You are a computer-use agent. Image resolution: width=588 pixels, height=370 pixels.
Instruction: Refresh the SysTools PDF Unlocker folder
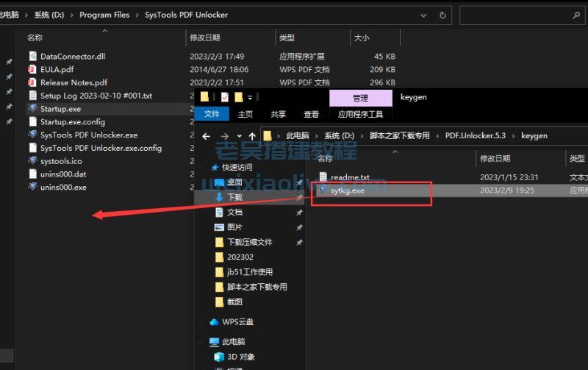[442, 15]
